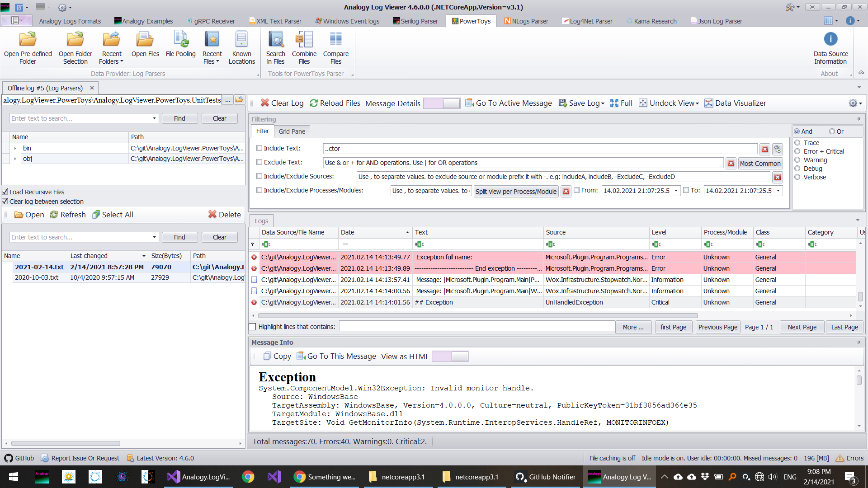The width and height of the screenshot is (868, 488).
Task: Open Known Locations icon
Action: pos(242,48)
